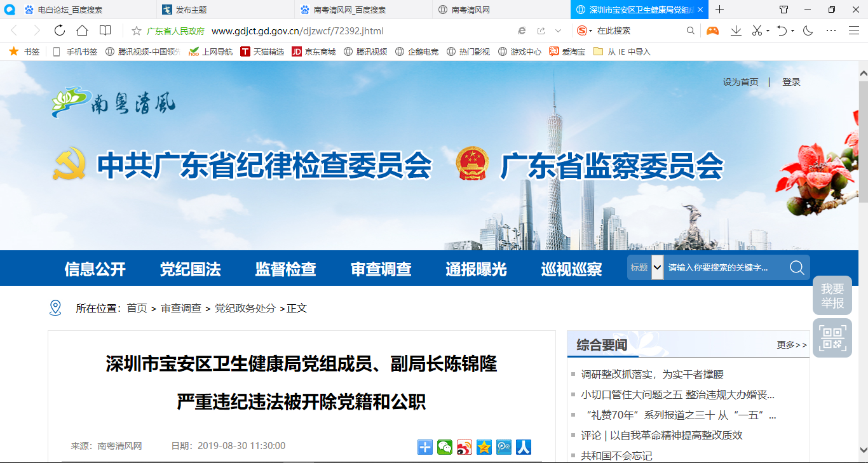Bookmark this page with the star
The image size is (868, 463).
click(136, 31)
